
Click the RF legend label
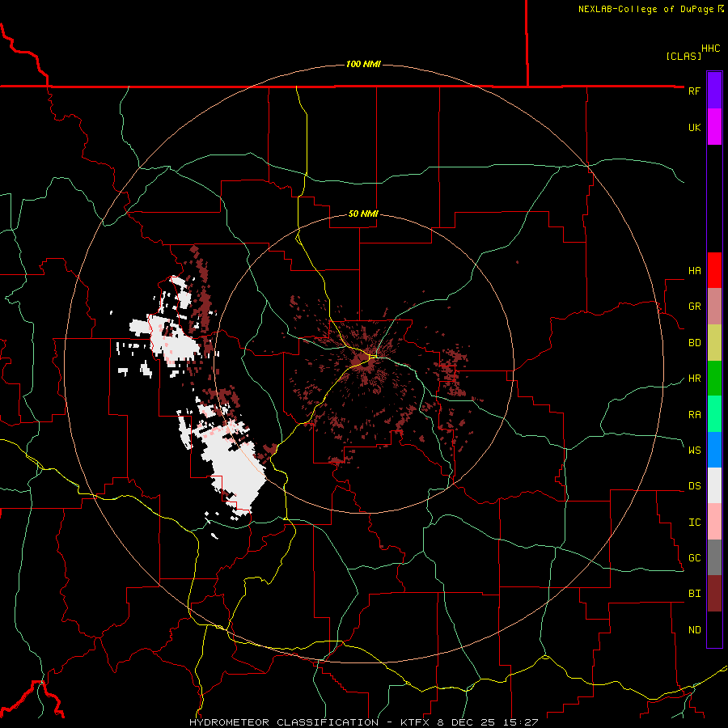pos(694,91)
